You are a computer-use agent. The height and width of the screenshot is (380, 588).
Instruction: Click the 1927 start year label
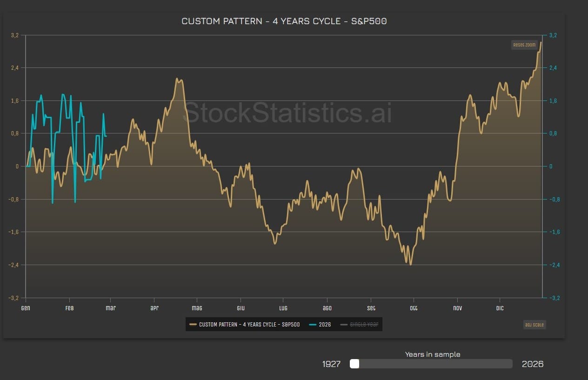coord(331,364)
